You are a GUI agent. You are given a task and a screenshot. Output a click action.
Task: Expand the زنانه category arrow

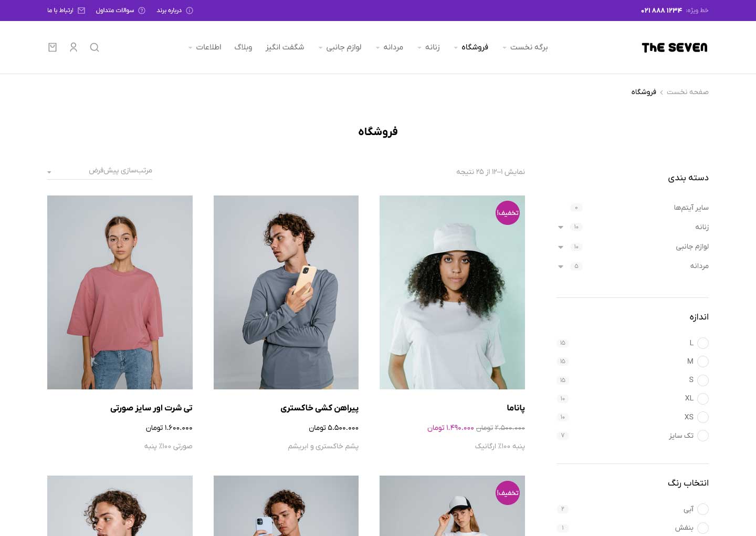pyautogui.click(x=561, y=228)
